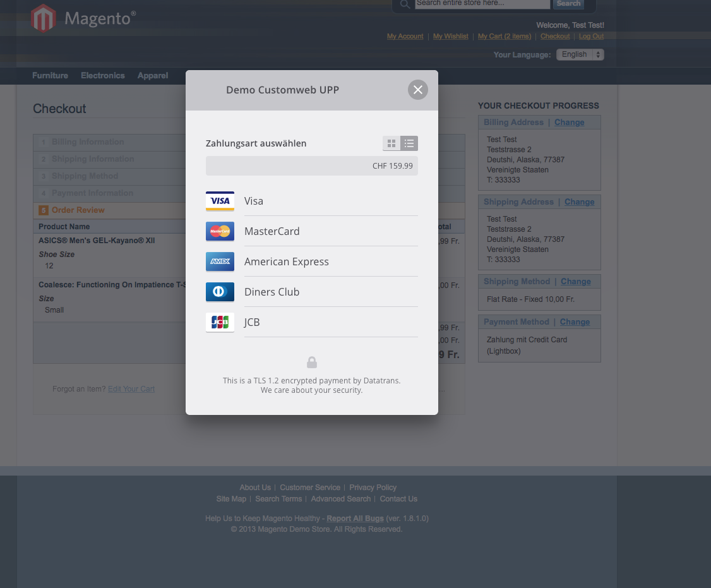
Task: Click the Search button
Action: click(x=568, y=4)
